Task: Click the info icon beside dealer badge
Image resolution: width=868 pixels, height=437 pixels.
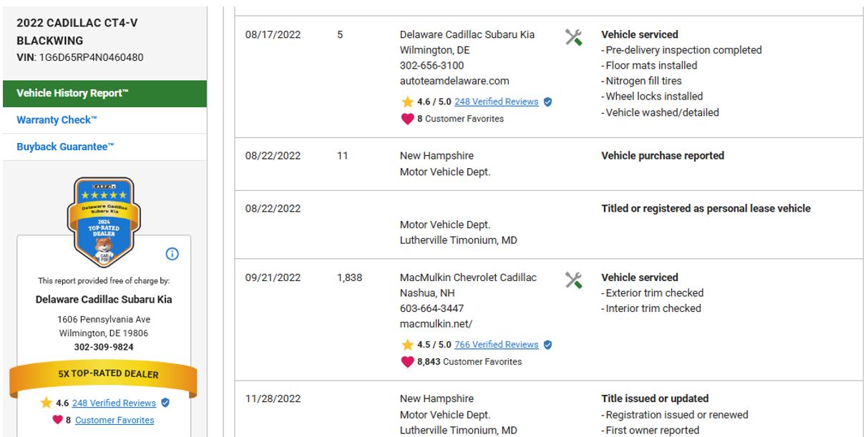Action: click(x=172, y=254)
